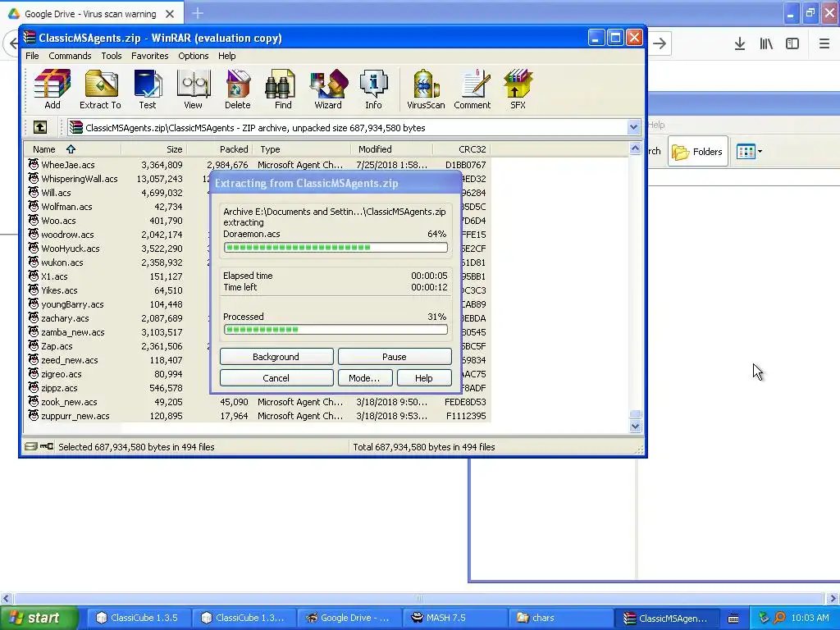Image resolution: width=840 pixels, height=630 pixels.
Task: Switch to the MASH 7.5 taskbar item
Action: [x=455, y=619]
